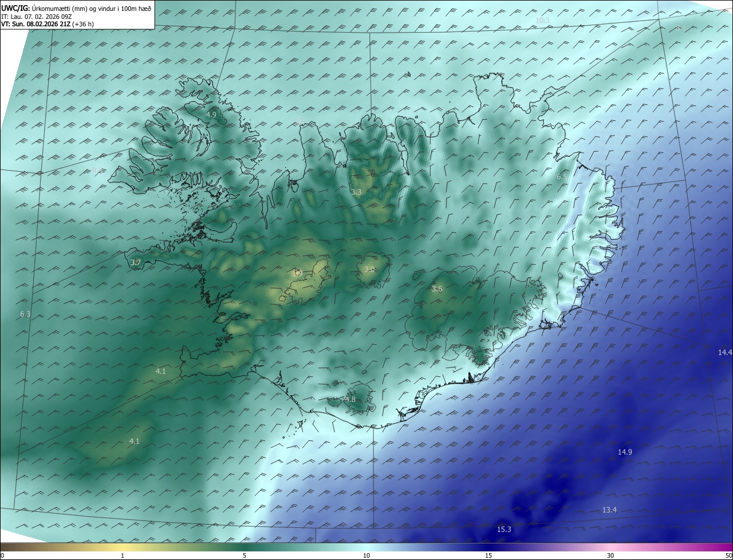Click the 3.7 value label

(x=136, y=262)
